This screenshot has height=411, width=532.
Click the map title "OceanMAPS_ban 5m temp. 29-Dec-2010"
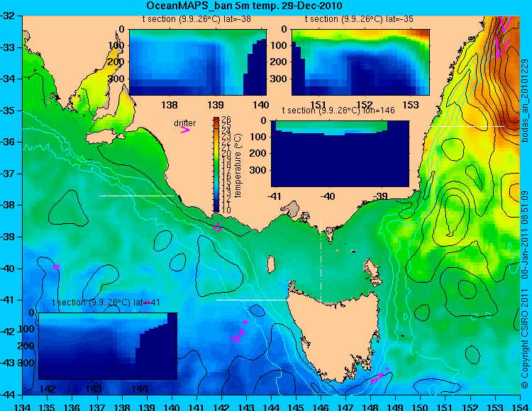pyautogui.click(x=244, y=6)
